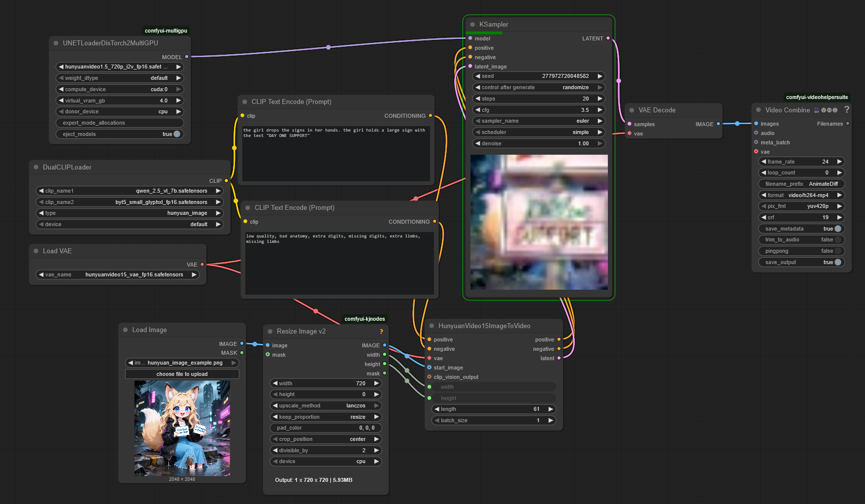
Task: Click the KSampler latent preview image
Action: 539,222
